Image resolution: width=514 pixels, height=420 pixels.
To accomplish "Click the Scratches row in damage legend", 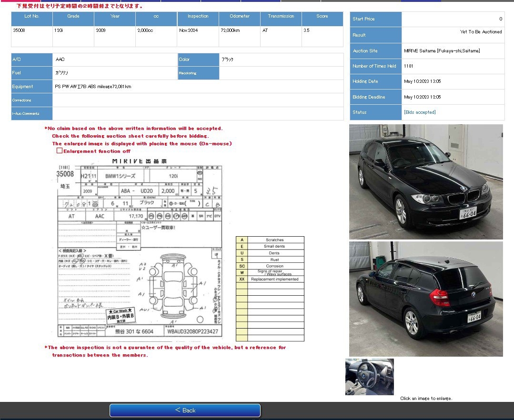I will (x=274, y=240).
